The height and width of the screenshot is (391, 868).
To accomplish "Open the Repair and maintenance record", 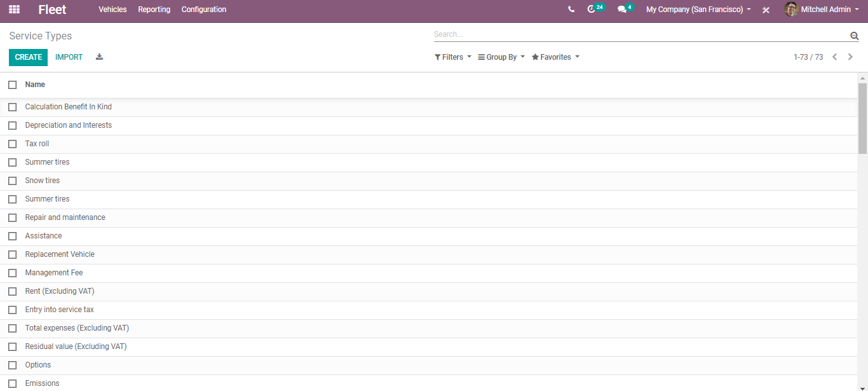I will tap(65, 217).
